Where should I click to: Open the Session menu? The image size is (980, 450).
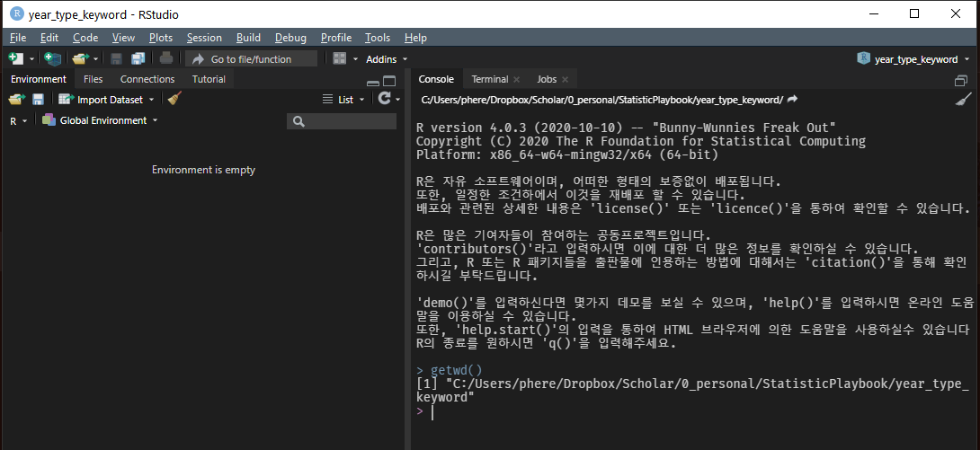[x=204, y=38]
